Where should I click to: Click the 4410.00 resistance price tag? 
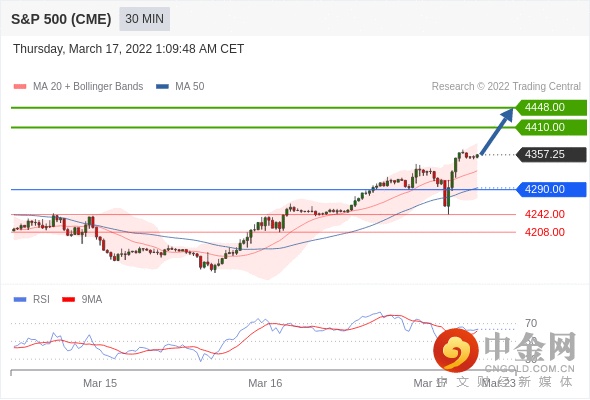point(551,127)
